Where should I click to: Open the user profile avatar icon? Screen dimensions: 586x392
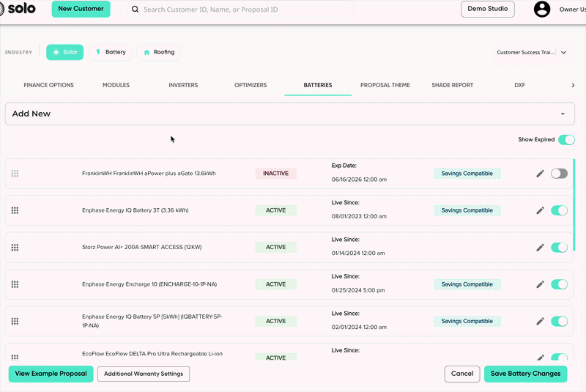(x=541, y=10)
